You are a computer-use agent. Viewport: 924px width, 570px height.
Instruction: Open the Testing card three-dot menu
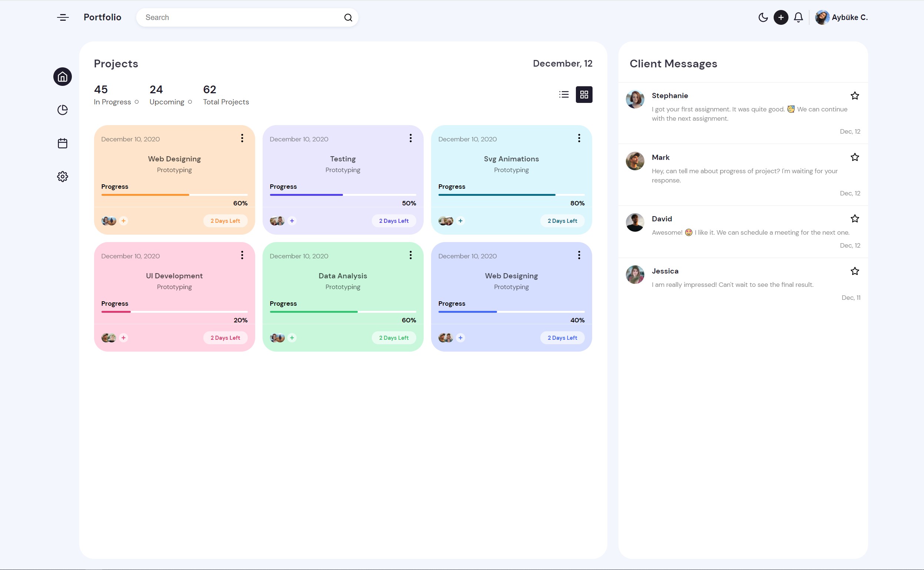tap(410, 138)
